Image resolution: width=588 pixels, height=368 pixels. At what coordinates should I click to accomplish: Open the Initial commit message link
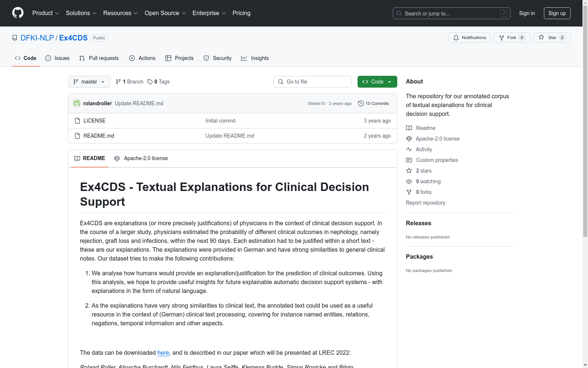click(220, 121)
